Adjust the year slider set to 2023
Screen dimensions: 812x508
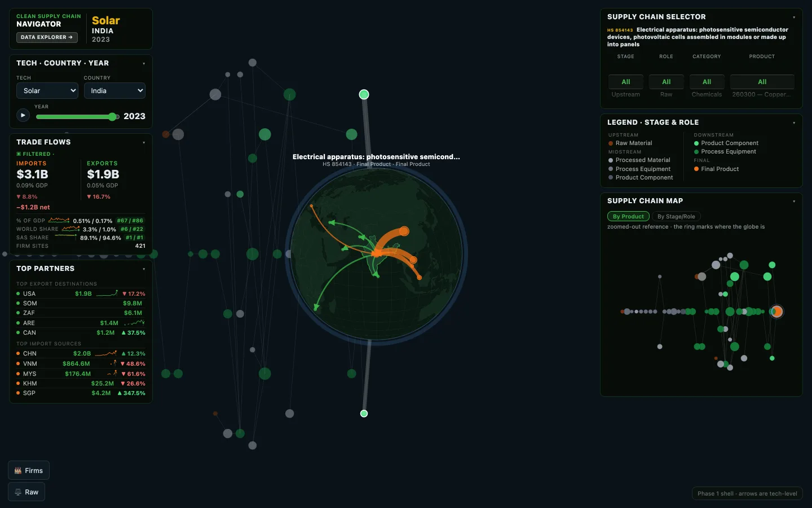(x=77, y=117)
